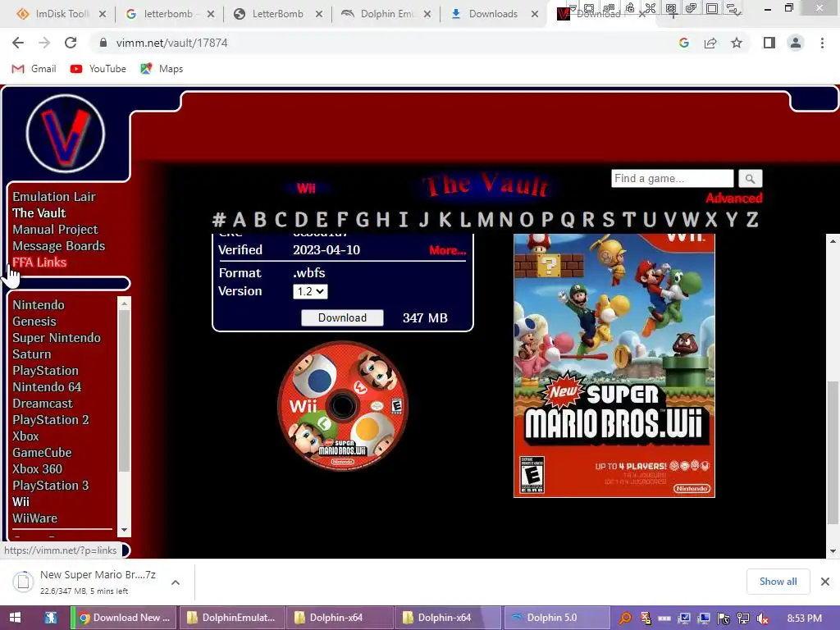Image resolution: width=840 pixels, height=630 pixels.
Task: Open the share this page icon
Action: (710, 43)
